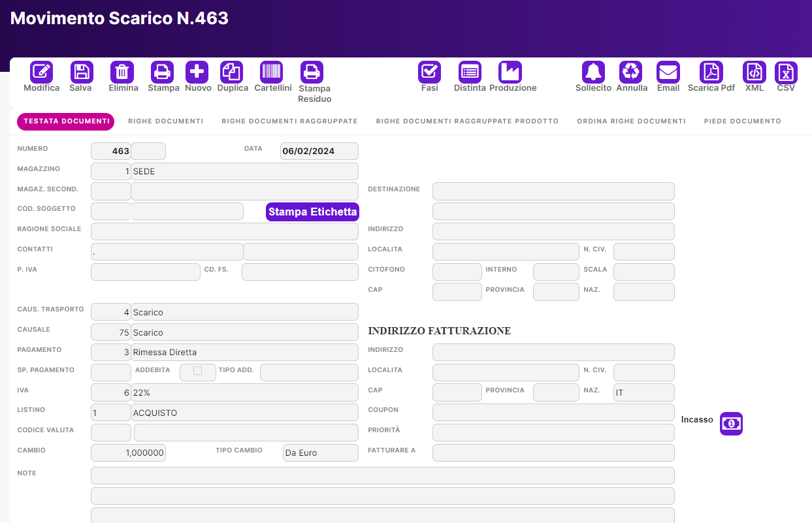Switch to Righe Documenti tab
This screenshot has width=812, height=523.
[165, 121]
